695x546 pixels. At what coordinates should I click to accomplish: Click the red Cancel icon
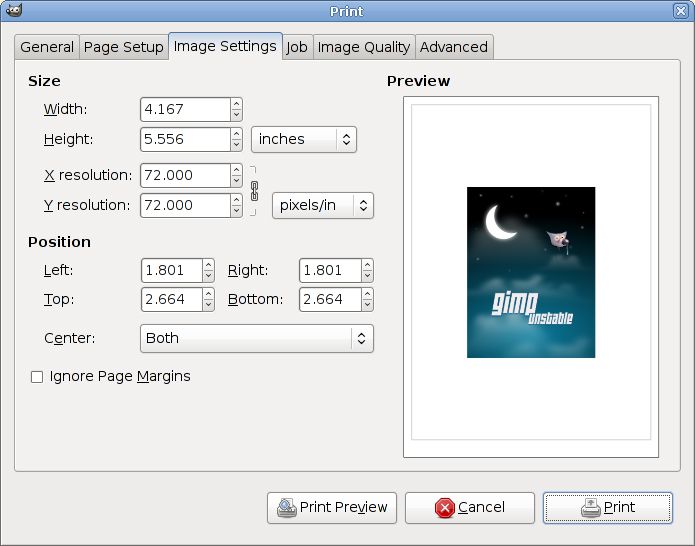point(444,508)
